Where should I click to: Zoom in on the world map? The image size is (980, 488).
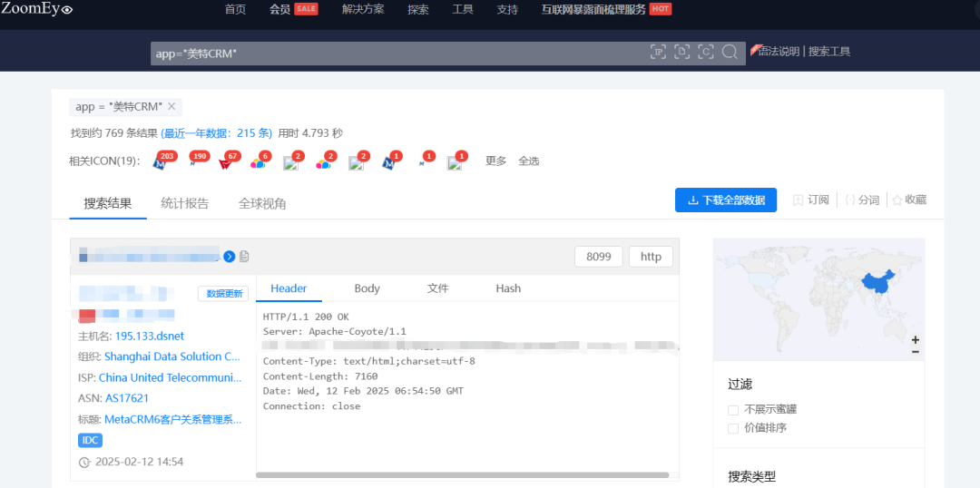pos(915,340)
